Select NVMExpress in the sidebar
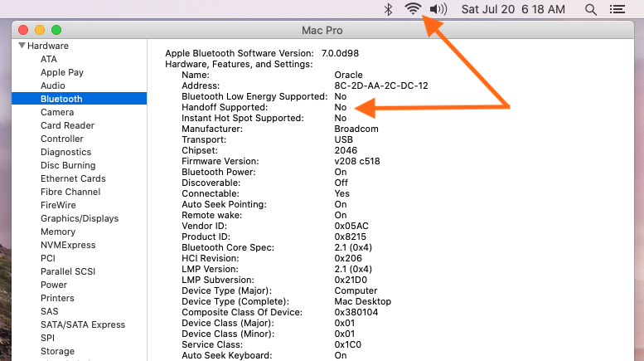The height and width of the screenshot is (361, 644). [68, 245]
